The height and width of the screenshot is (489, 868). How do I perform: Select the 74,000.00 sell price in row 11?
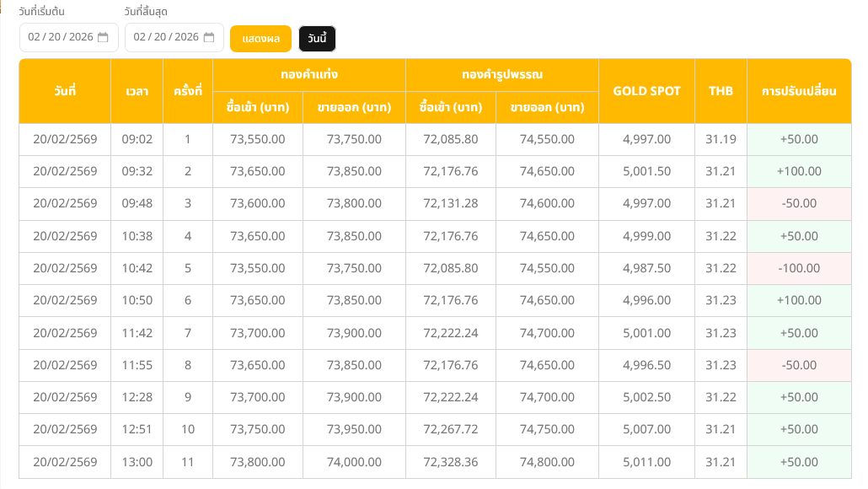(x=354, y=463)
